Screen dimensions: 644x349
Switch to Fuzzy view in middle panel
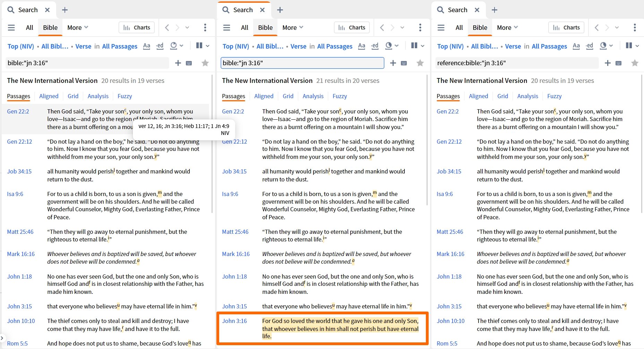point(340,96)
